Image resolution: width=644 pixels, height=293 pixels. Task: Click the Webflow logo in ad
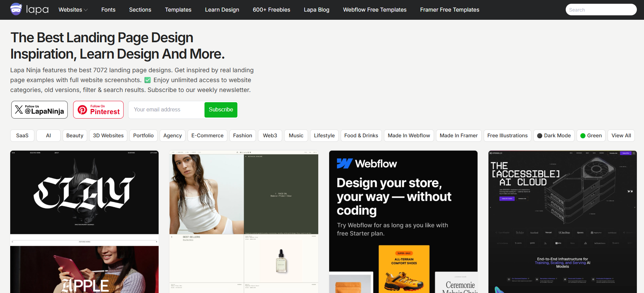click(367, 164)
